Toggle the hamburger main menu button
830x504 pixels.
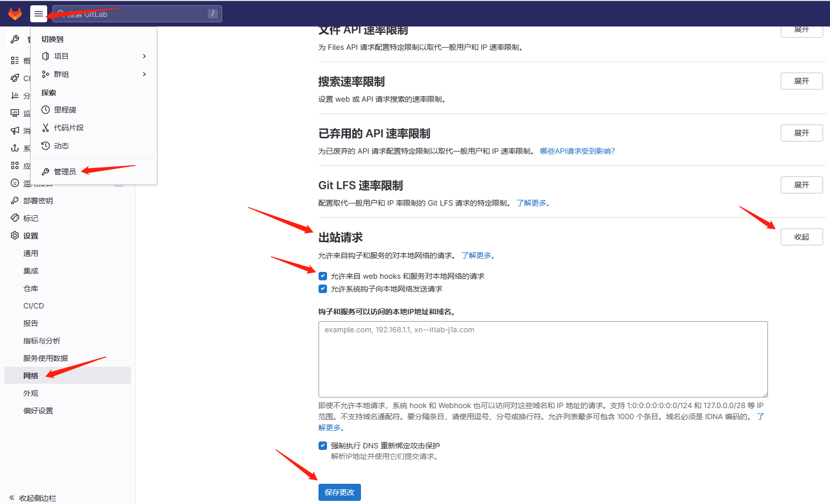[39, 14]
